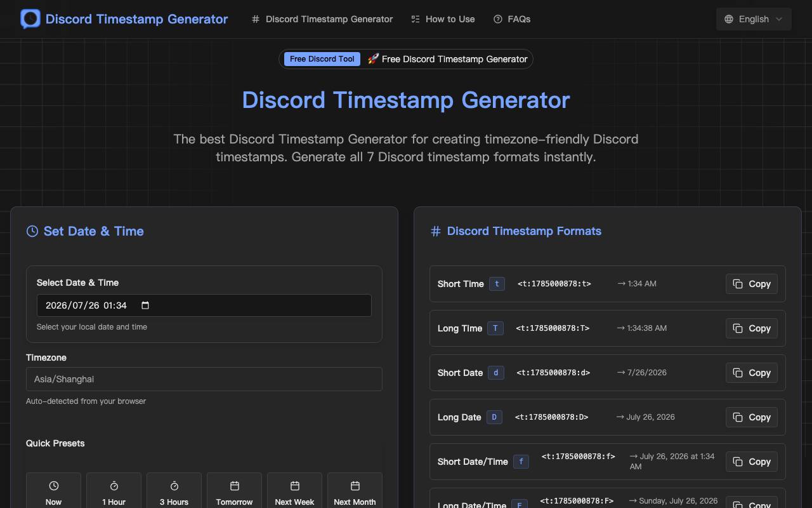Click the main Discord Timestamp Generator title

406,100
